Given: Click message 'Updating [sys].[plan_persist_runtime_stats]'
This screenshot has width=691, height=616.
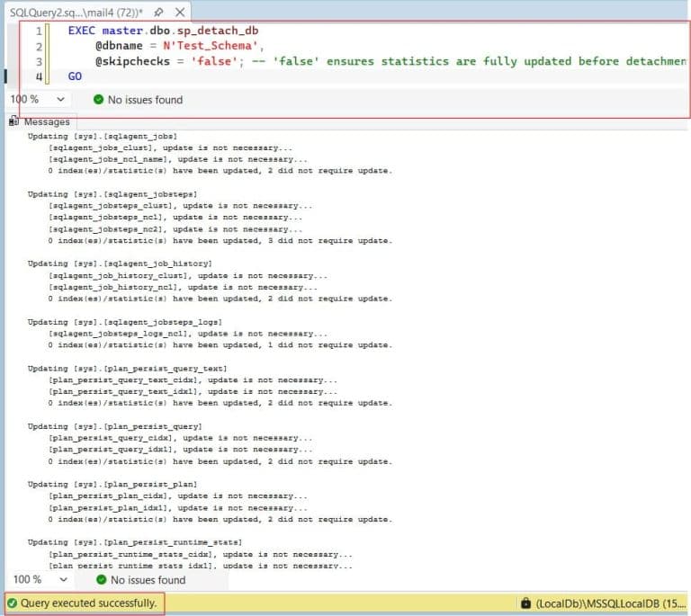Looking at the screenshot, I should pyautogui.click(x=135, y=542).
